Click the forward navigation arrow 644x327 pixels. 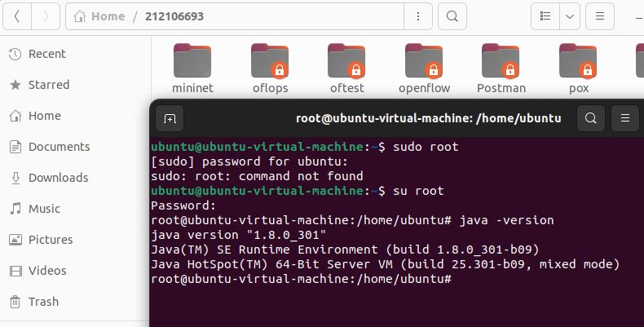[46, 16]
